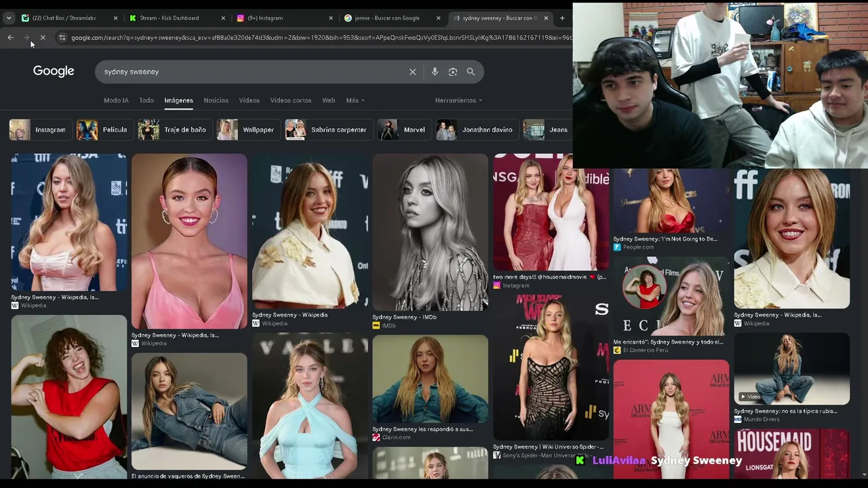Filter images by Jonathan davino chip

[477, 129]
